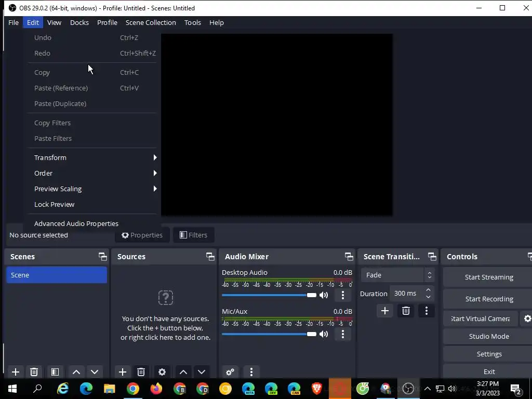Open the File menu
Image resolution: width=532 pixels, height=399 pixels.
(x=13, y=22)
